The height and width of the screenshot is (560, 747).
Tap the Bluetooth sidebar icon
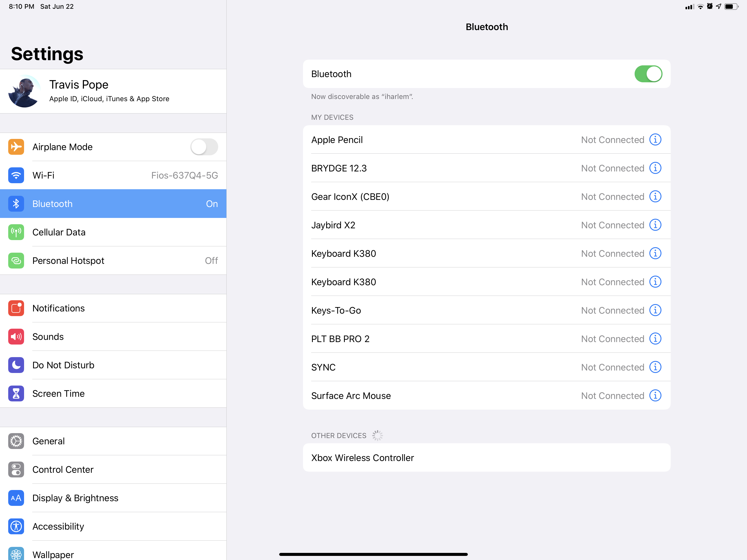[x=16, y=204]
